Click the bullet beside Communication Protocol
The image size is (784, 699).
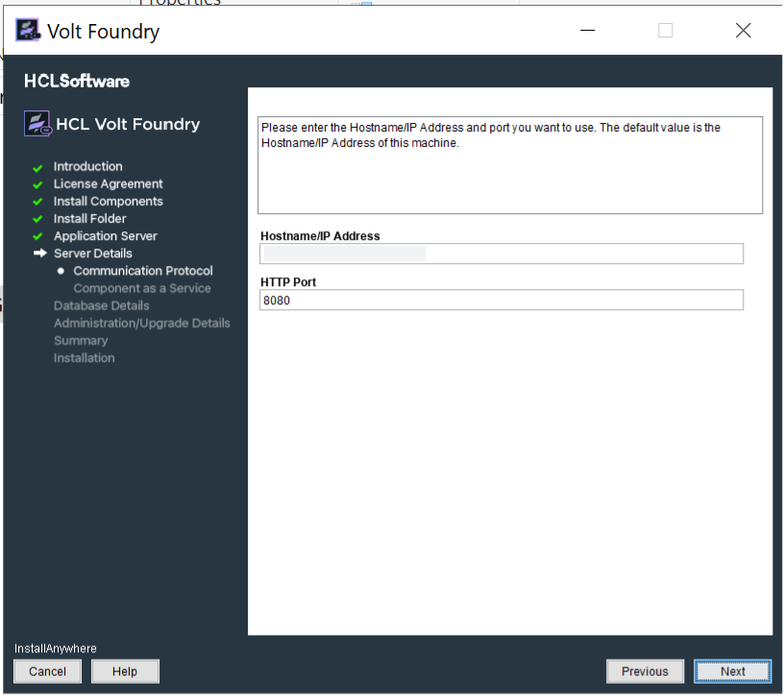coord(61,271)
